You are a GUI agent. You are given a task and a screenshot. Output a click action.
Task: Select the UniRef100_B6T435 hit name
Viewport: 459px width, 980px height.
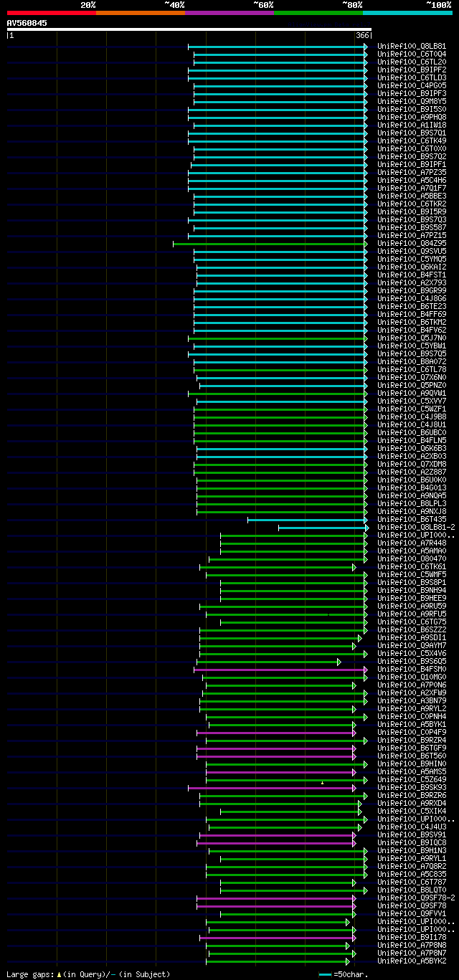pos(412,520)
